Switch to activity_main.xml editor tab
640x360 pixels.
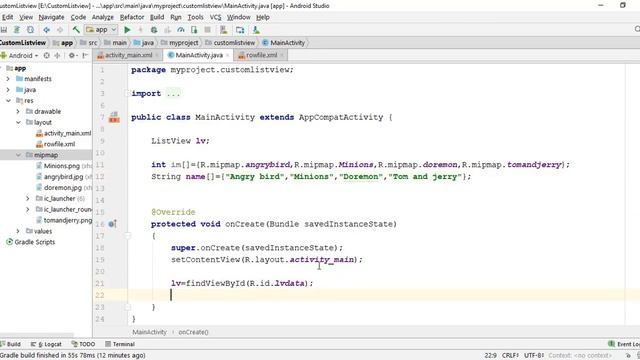point(128,55)
